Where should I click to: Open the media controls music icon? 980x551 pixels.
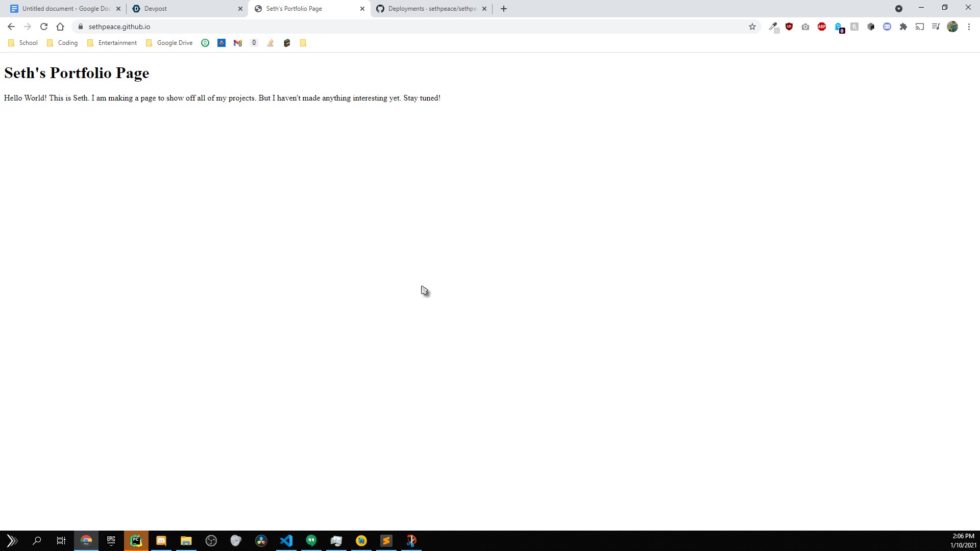[936, 27]
